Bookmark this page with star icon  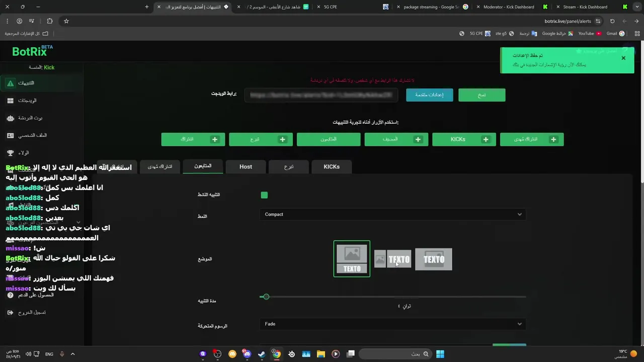coord(66,21)
